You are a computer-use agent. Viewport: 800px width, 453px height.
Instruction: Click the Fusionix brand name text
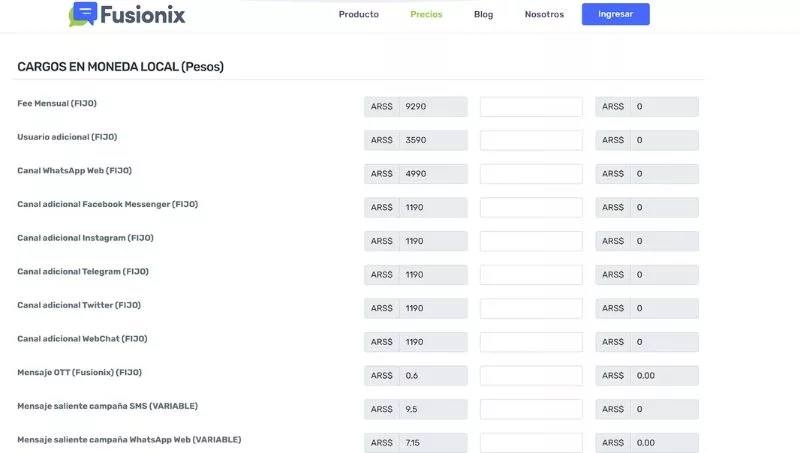click(142, 15)
